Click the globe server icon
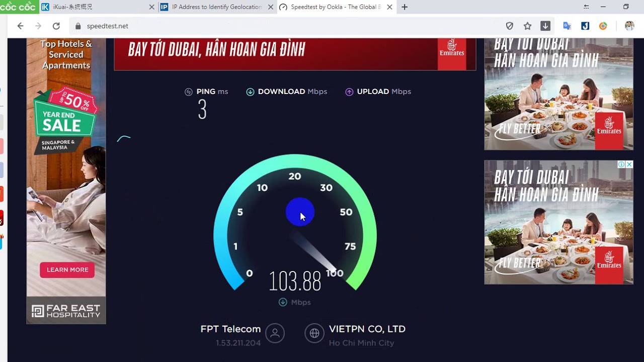 pyautogui.click(x=314, y=333)
